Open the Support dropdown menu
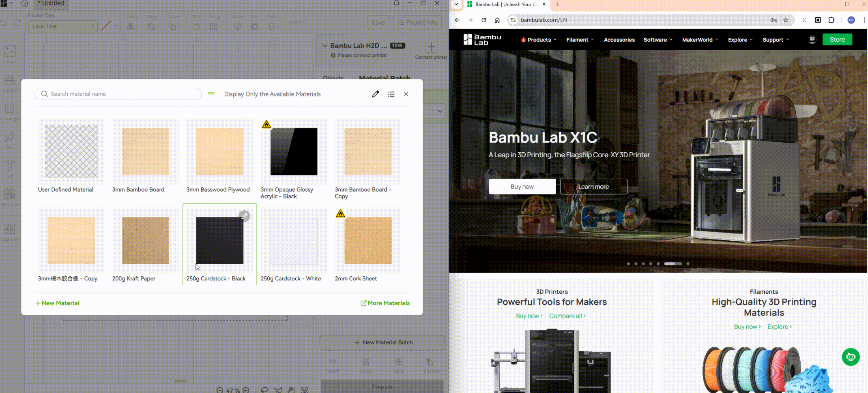 [x=776, y=40]
